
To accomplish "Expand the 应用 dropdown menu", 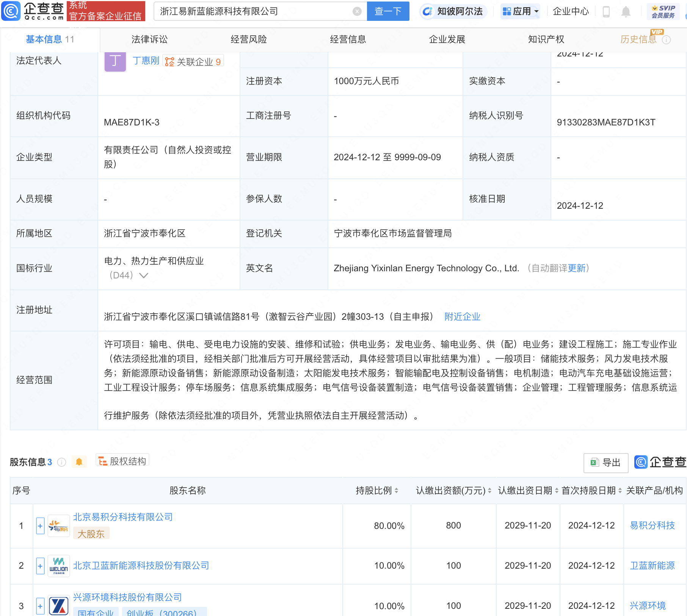I will pyautogui.click(x=520, y=11).
